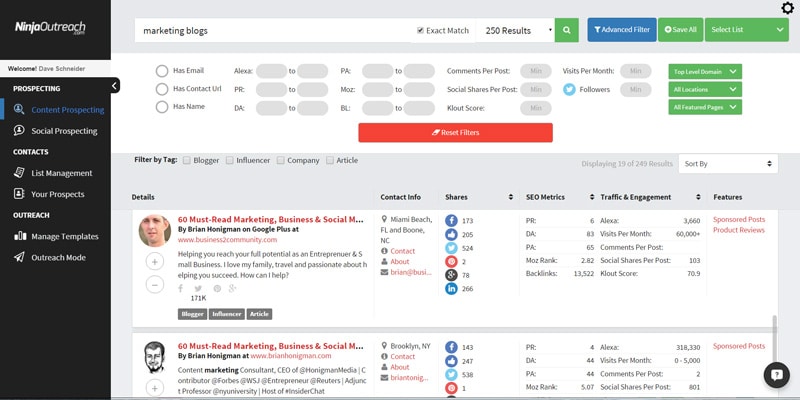
Task: Sort by SEO Metrics column arrows
Action: pos(592,197)
